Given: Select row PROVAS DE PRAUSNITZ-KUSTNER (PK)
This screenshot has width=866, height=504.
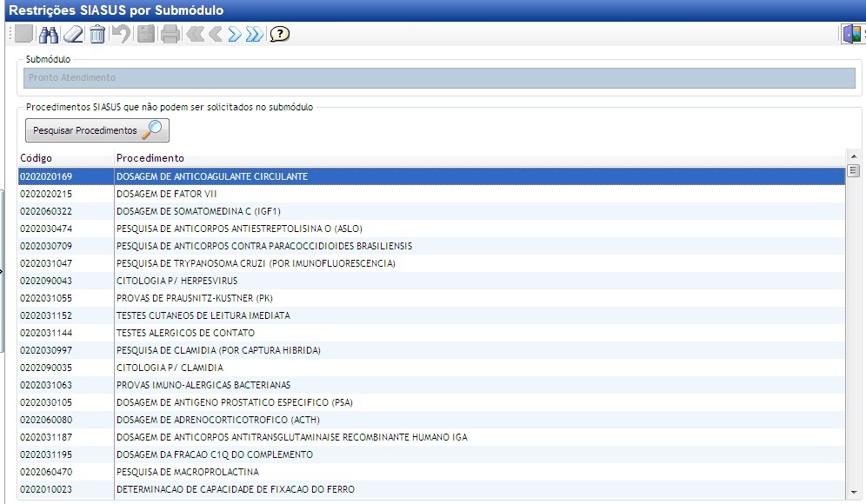Looking at the screenshot, I should click(x=431, y=298).
